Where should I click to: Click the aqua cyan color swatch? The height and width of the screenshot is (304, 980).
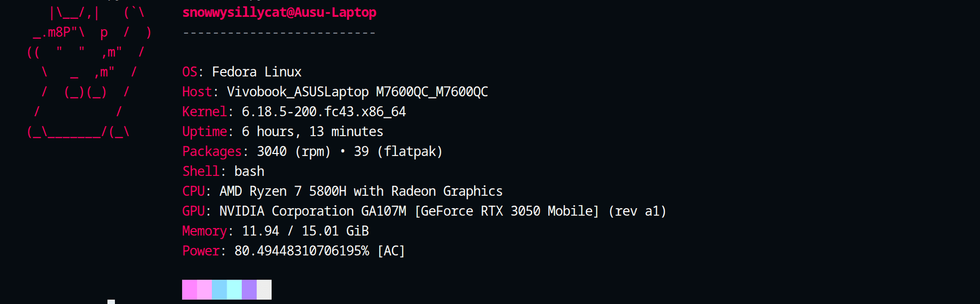click(234, 290)
